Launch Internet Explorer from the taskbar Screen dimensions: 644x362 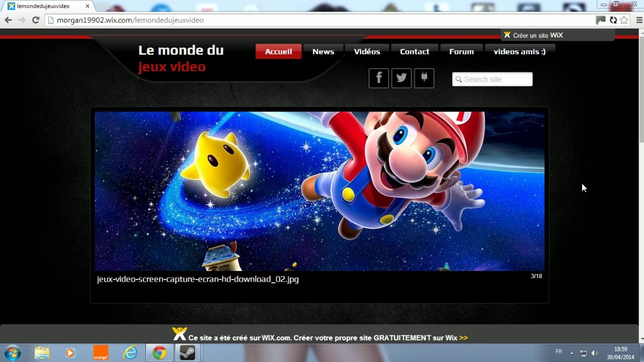pyautogui.click(x=130, y=353)
